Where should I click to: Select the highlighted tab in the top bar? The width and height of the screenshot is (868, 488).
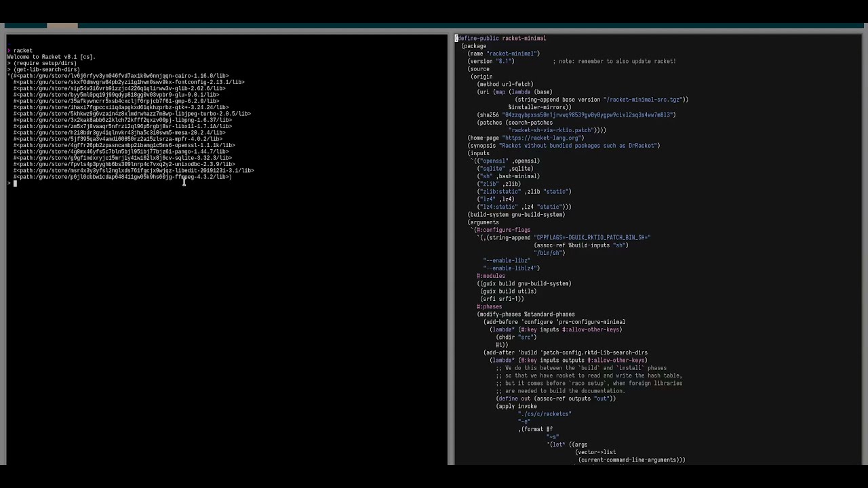62,26
